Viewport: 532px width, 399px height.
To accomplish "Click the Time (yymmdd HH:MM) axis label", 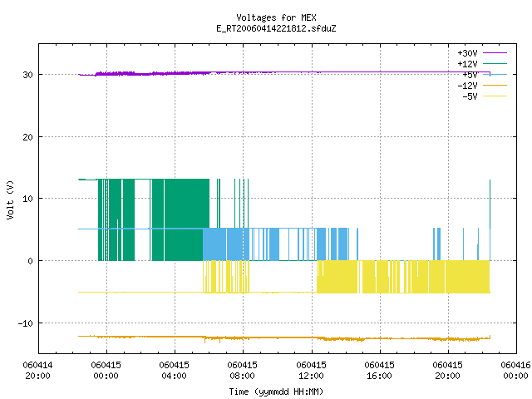I will [x=276, y=392].
